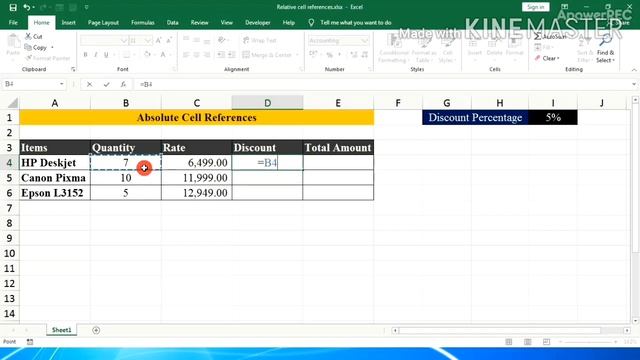Cancel formula entry with X icon
Screen dimensions: 640x360
(x=89, y=84)
